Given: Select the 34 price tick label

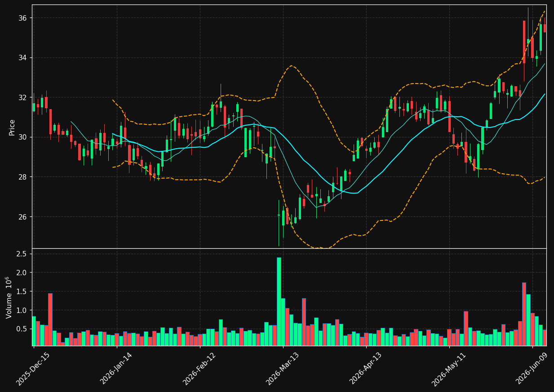Looking at the screenshot, I should [22, 57].
